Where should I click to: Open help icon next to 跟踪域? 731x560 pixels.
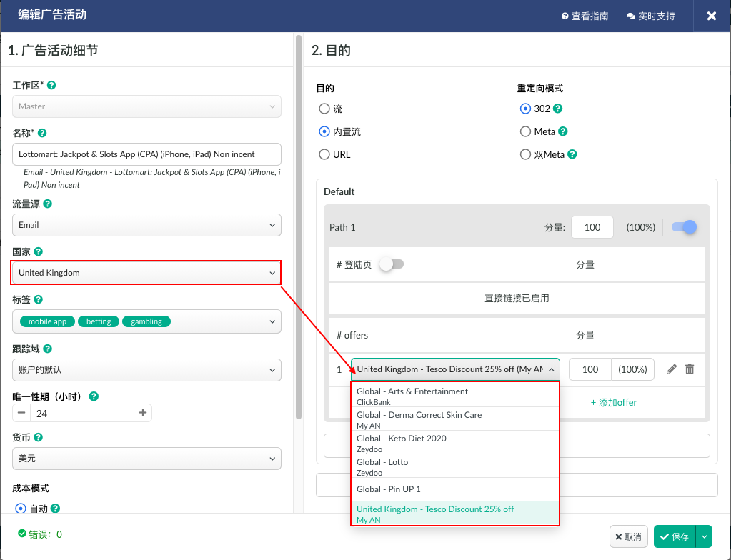pos(48,349)
